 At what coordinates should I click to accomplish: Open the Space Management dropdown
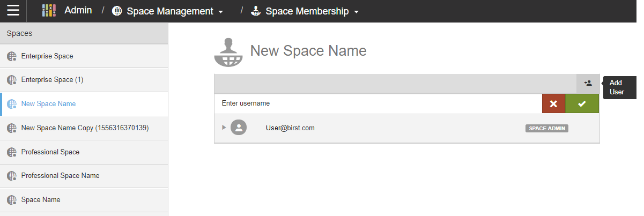[167, 11]
